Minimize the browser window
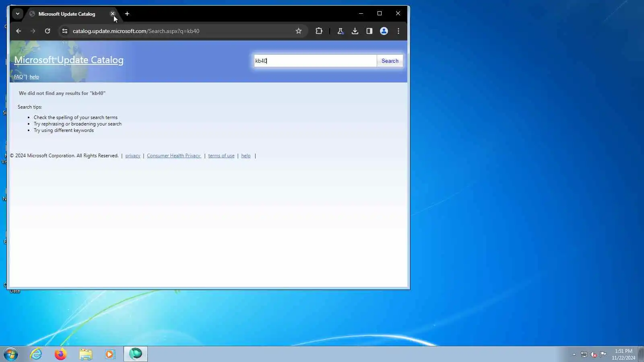This screenshot has height=362, width=644. pos(361,13)
